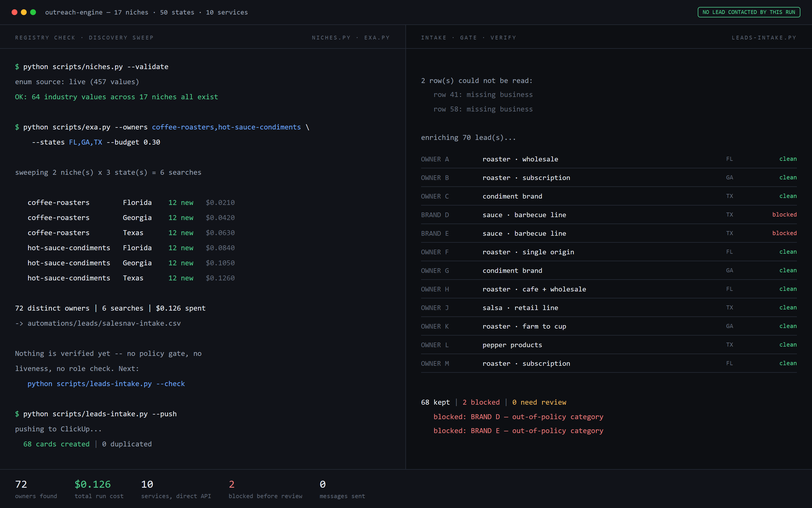Click the FL,GA,TX states argument
This screenshot has height=508, width=812.
86,142
